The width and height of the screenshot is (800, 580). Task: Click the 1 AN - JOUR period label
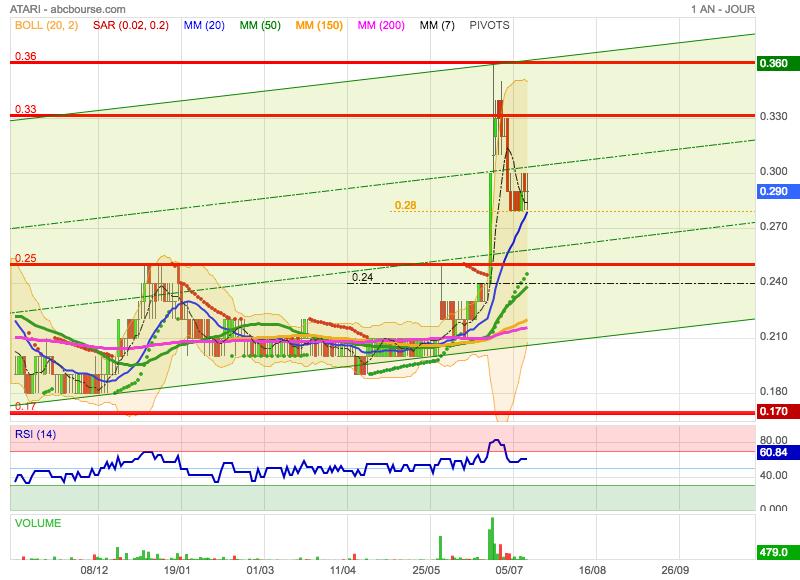(723, 9)
